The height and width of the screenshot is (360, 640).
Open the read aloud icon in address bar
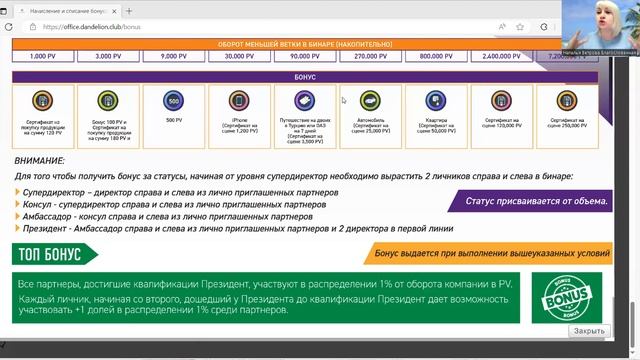[502, 27]
